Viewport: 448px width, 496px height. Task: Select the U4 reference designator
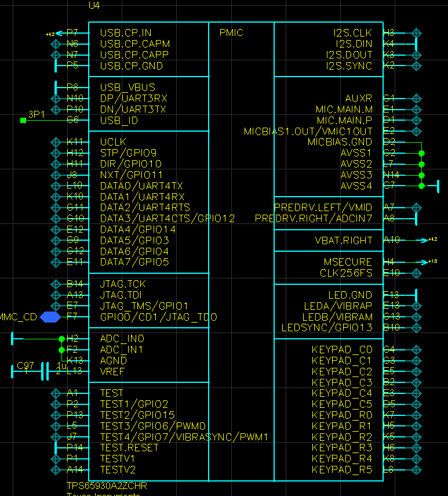coord(94,5)
